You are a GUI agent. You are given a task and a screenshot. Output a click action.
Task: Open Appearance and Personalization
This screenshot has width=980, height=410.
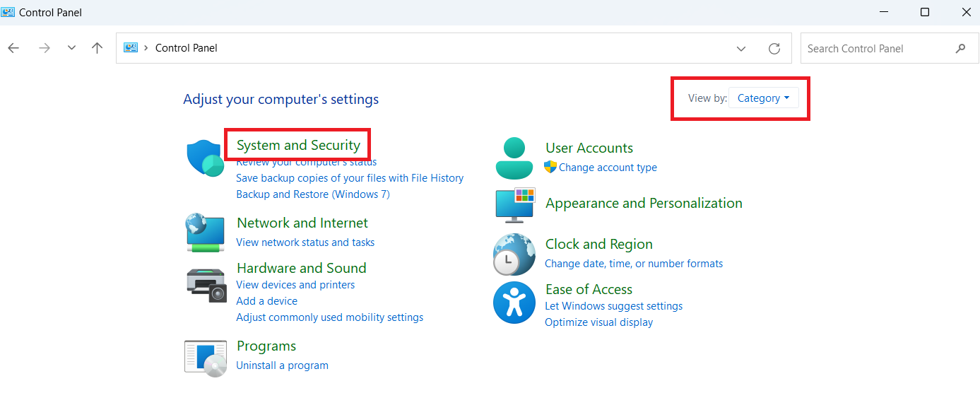click(x=644, y=203)
